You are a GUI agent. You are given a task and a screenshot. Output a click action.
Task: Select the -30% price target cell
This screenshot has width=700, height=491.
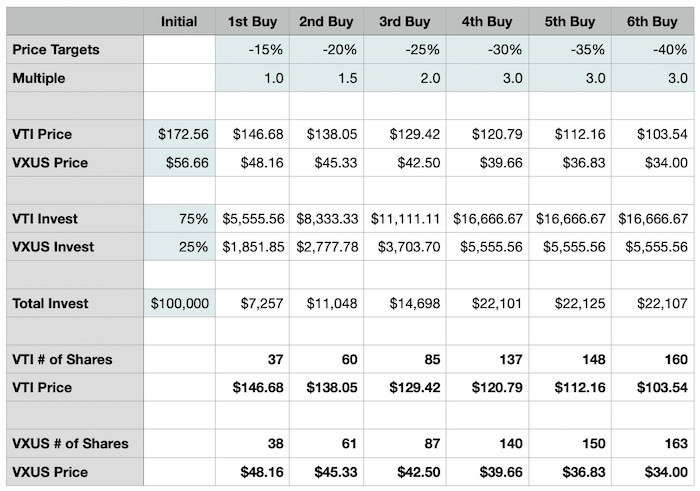tap(487, 50)
